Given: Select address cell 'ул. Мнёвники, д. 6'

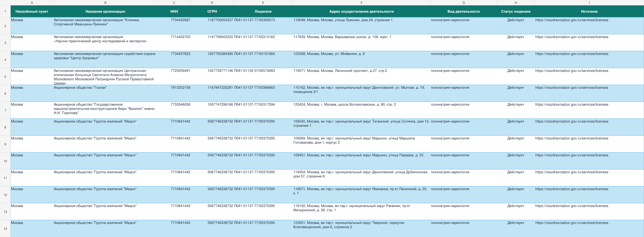Looking at the screenshot, I should pyautogui.click(x=361, y=60).
